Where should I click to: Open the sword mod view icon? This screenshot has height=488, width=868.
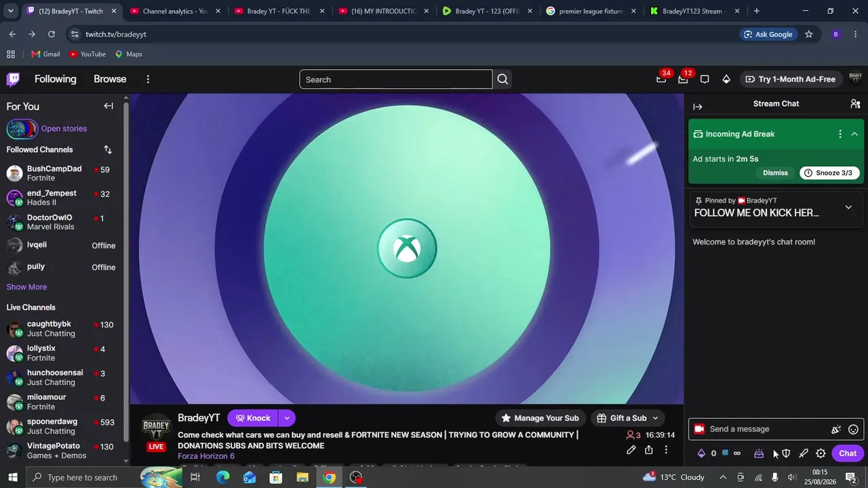point(804,453)
